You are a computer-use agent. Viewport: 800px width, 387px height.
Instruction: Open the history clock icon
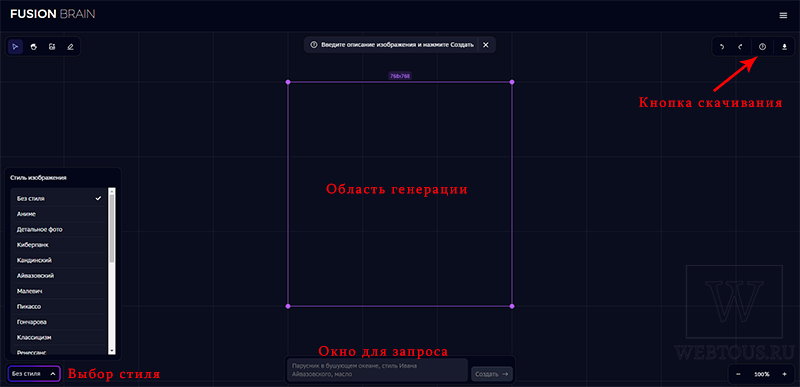click(762, 47)
